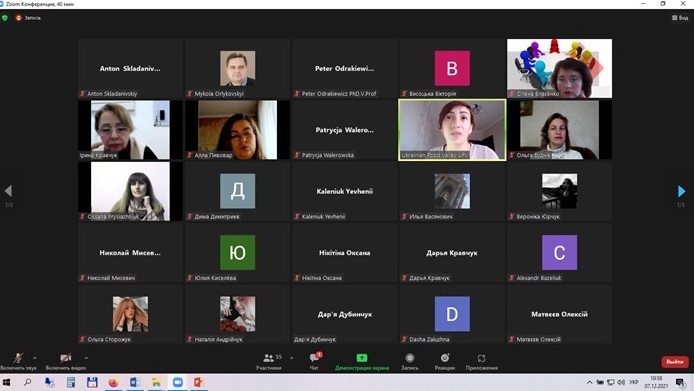Open the Participants panel icon
The height and width of the screenshot is (391, 694).
click(x=268, y=358)
